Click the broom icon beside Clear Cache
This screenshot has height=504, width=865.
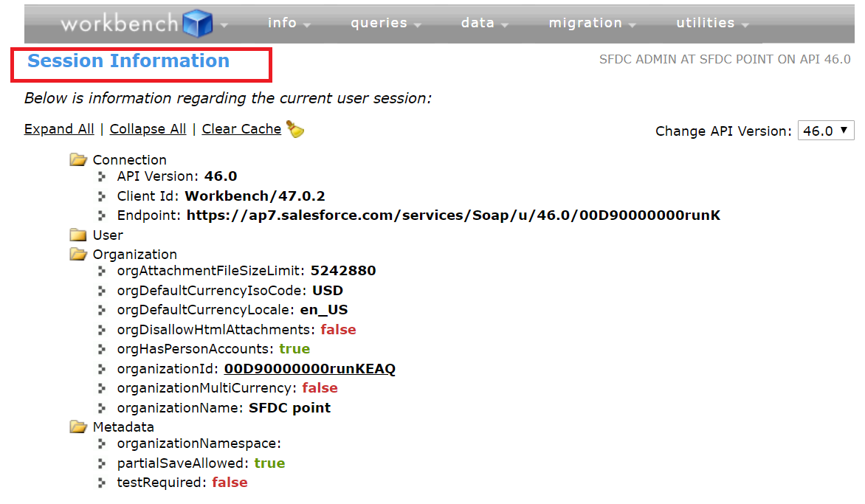tap(295, 129)
